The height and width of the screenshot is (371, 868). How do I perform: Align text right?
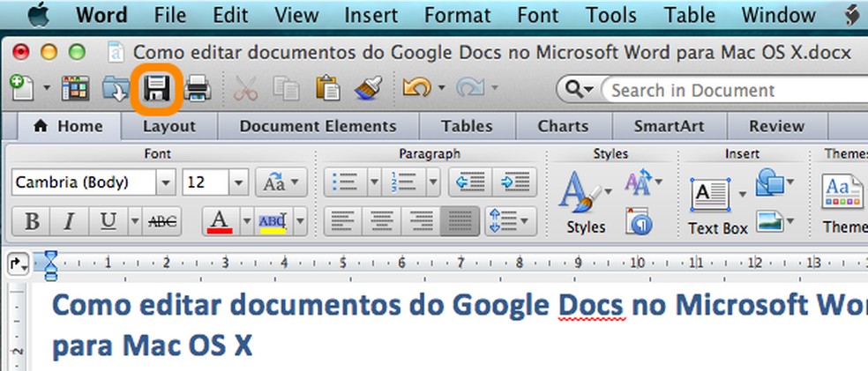coord(421,221)
